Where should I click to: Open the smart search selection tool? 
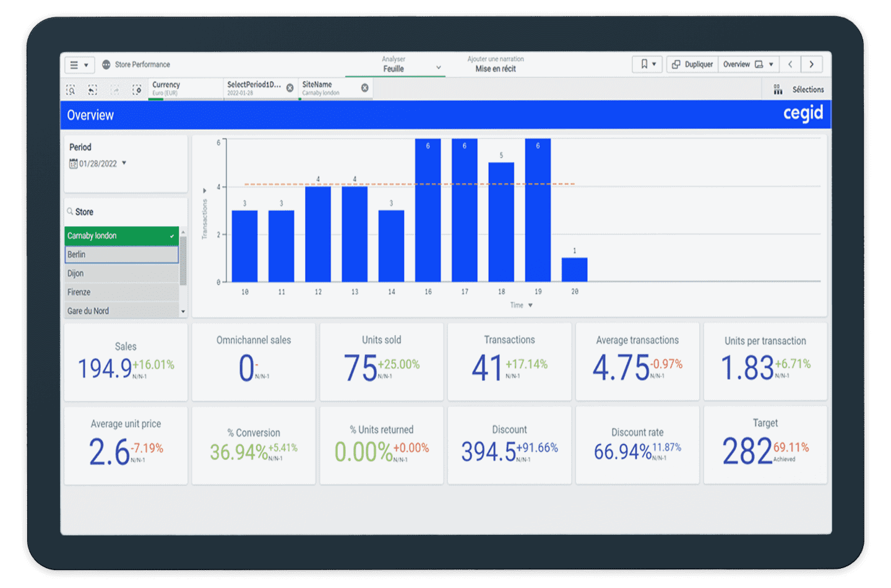[71, 90]
